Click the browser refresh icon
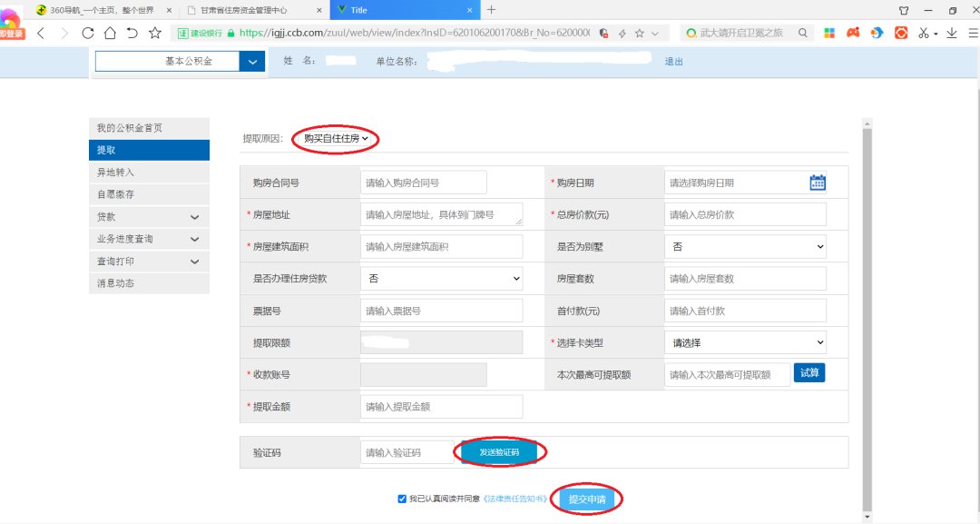Image resolution: width=980 pixels, height=524 pixels. tap(87, 33)
